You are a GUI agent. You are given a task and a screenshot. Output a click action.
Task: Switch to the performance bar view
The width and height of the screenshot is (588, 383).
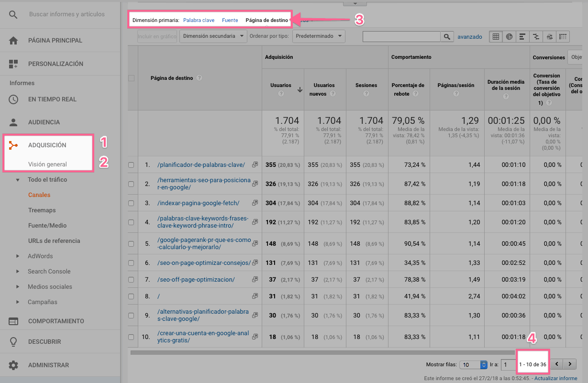(523, 36)
